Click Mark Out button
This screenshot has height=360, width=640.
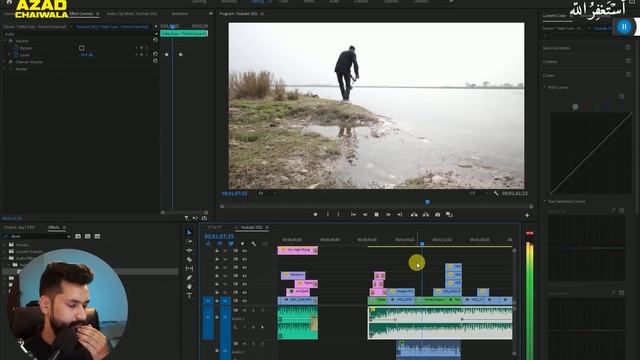pos(338,214)
